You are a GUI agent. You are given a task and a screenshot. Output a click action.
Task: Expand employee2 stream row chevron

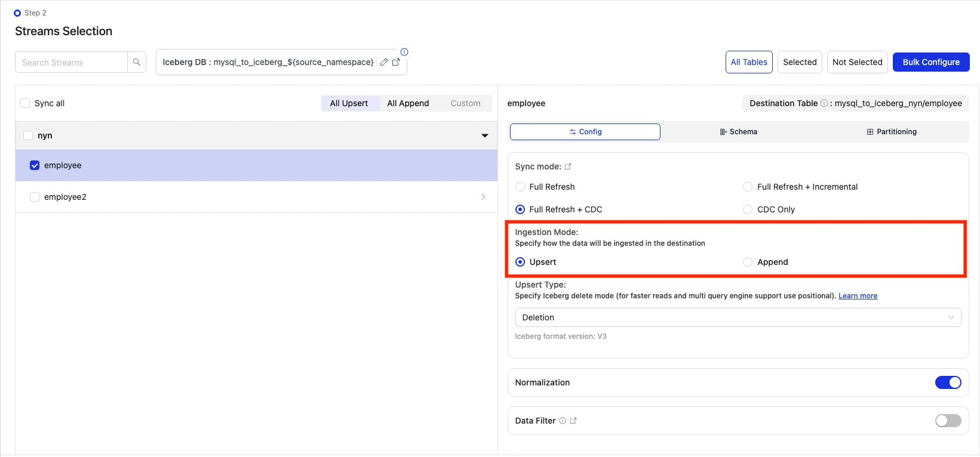pyautogui.click(x=483, y=197)
